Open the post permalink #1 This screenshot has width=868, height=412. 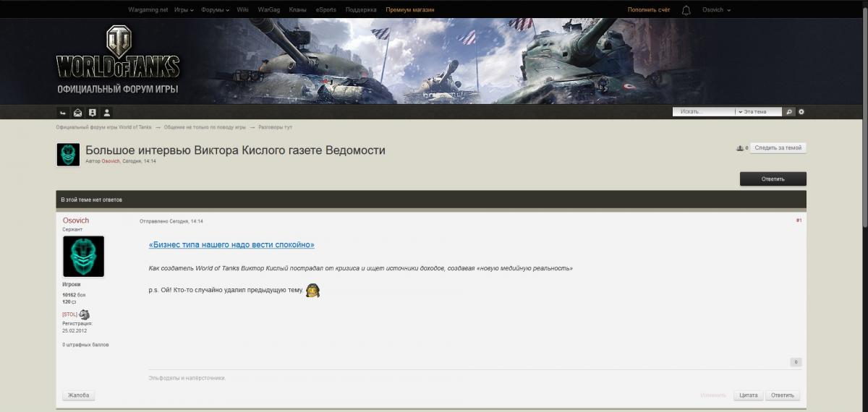click(799, 220)
